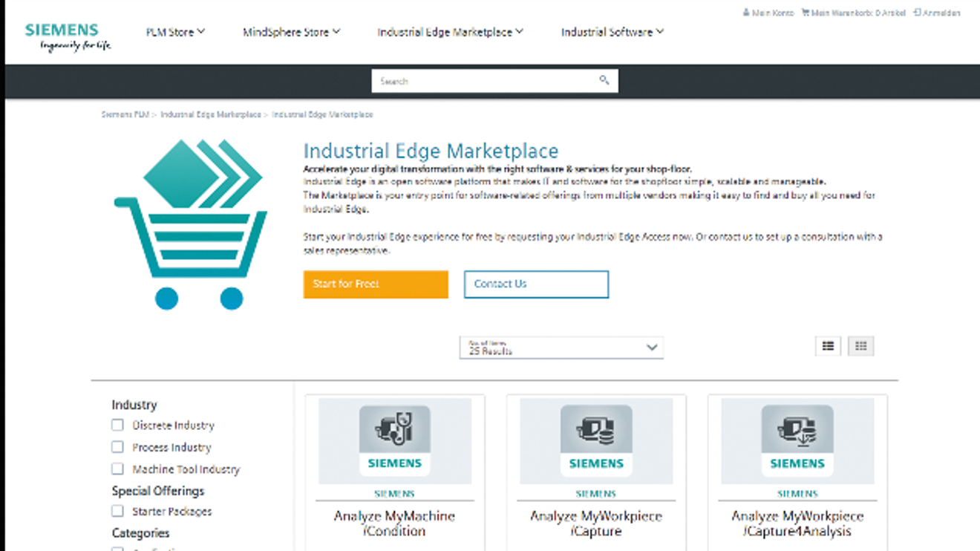The image size is (980, 551).
Task: Open Analyze MyMachine /Condition product thumbnail
Action: 395,441
